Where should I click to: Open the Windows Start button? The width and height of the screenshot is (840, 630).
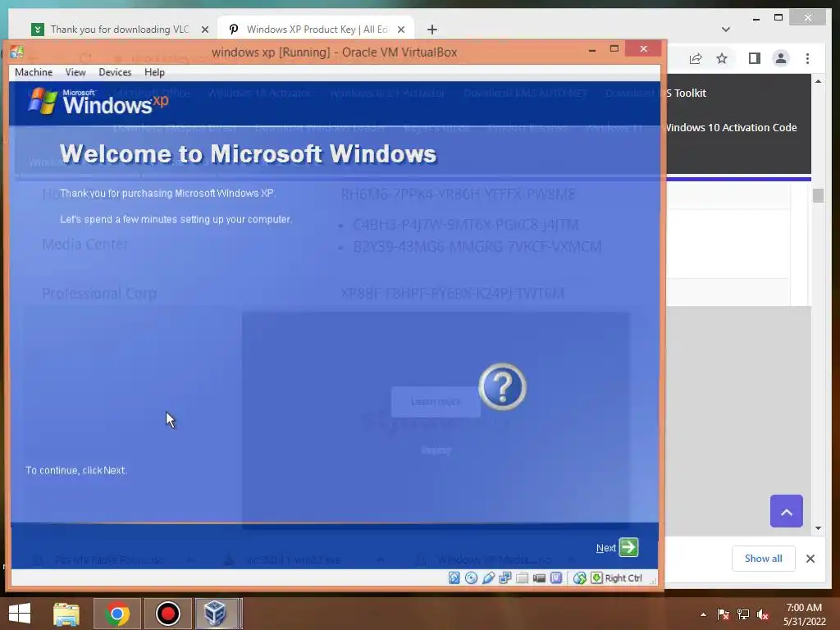pos(20,614)
